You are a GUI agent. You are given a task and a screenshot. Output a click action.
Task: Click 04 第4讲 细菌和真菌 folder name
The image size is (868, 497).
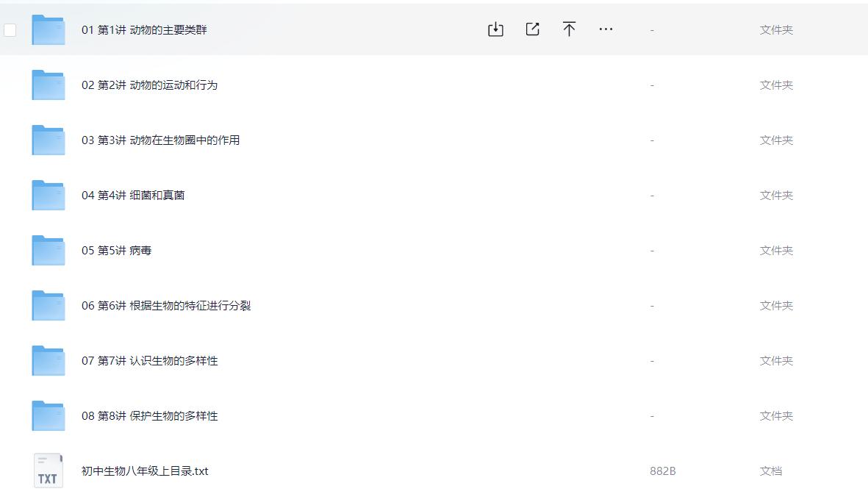pos(133,196)
